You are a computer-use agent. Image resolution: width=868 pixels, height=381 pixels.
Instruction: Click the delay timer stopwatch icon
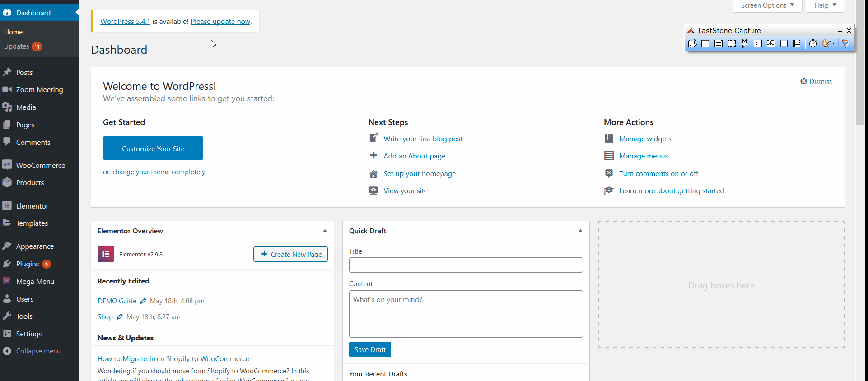pos(813,44)
